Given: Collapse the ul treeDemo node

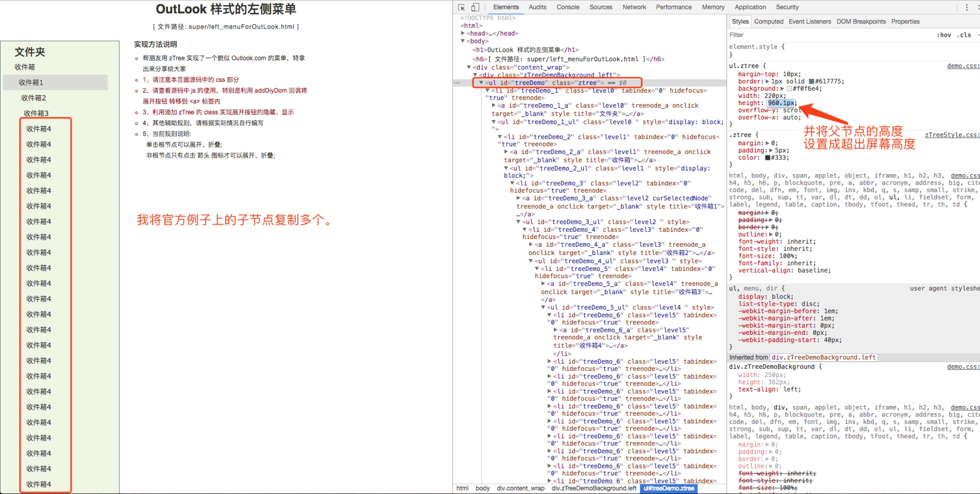Looking at the screenshot, I should point(481,82).
